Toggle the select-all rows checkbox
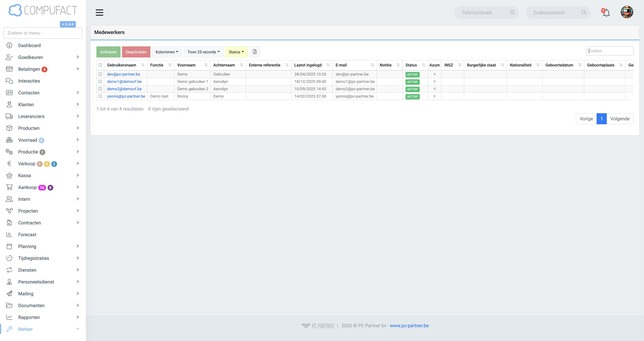Screen dimensions: 644x341 (100, 65)
